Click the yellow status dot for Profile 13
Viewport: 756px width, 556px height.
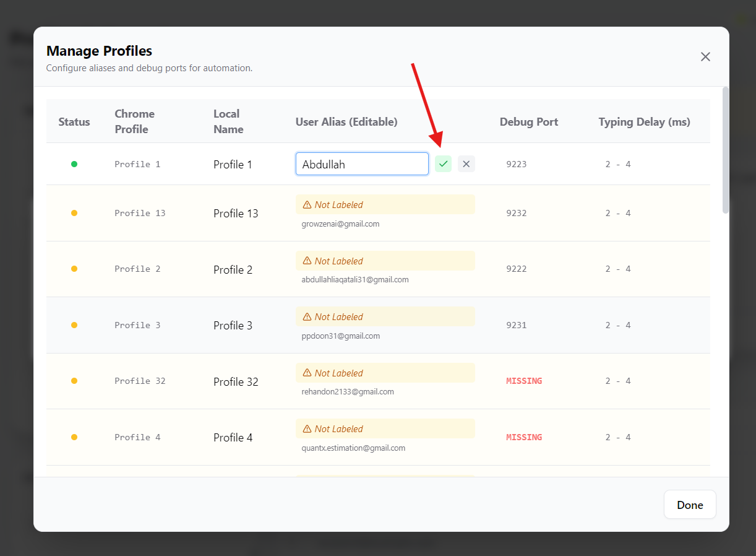click(74, 213)
